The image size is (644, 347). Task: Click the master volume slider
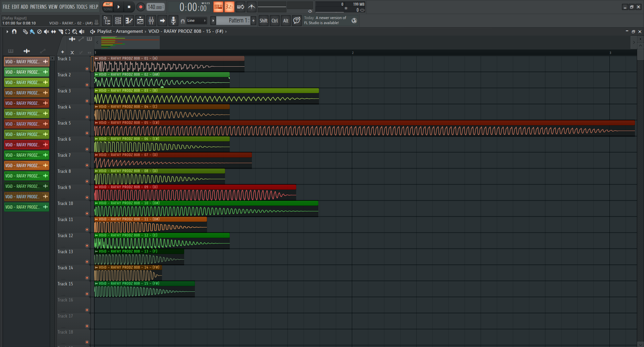tap(272, 6)
